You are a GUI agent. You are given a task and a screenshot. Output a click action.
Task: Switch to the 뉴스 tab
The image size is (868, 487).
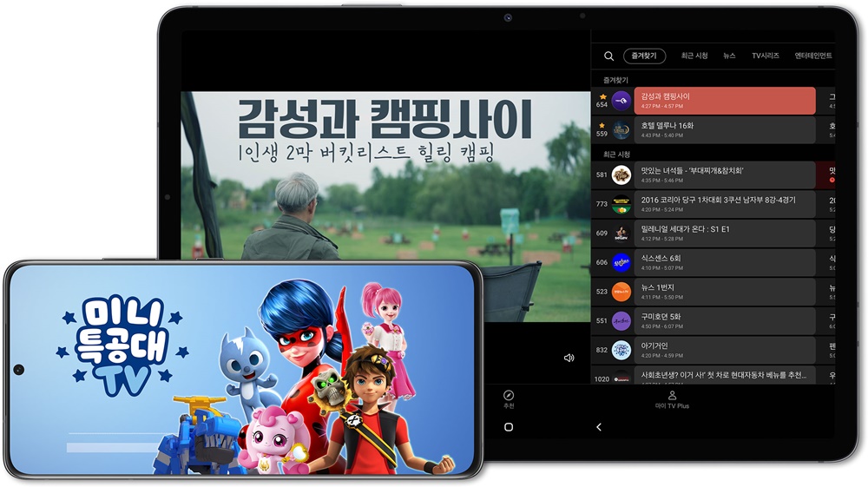point(729,56)
